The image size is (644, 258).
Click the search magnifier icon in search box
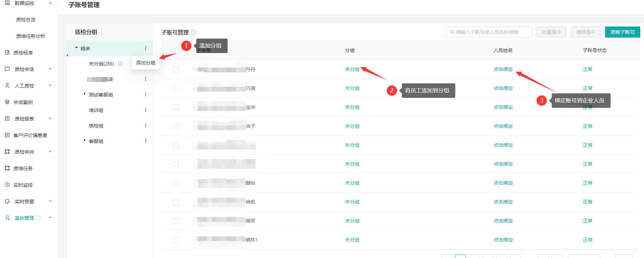pos(452,32)
